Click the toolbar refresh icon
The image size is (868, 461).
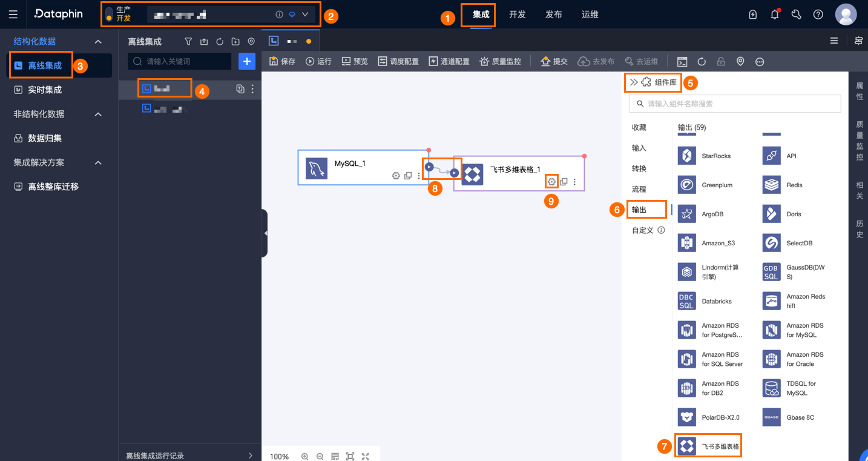click(x=702, y=61)
